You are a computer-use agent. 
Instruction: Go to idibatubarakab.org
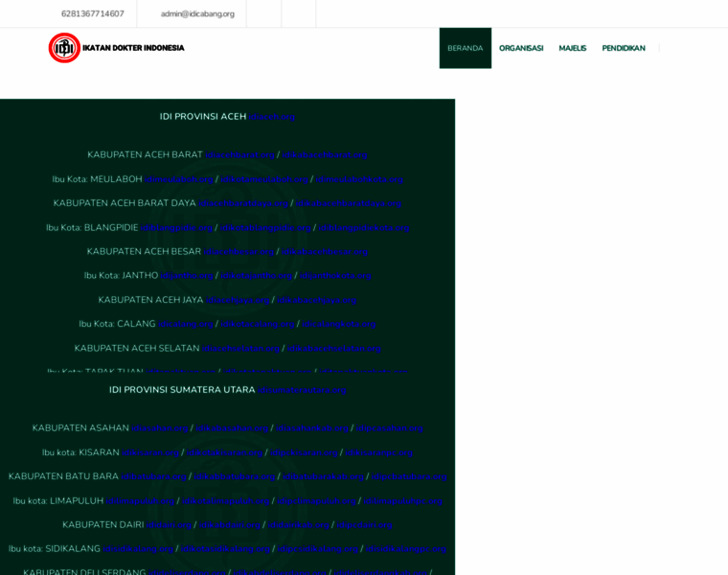click(323, 477)
